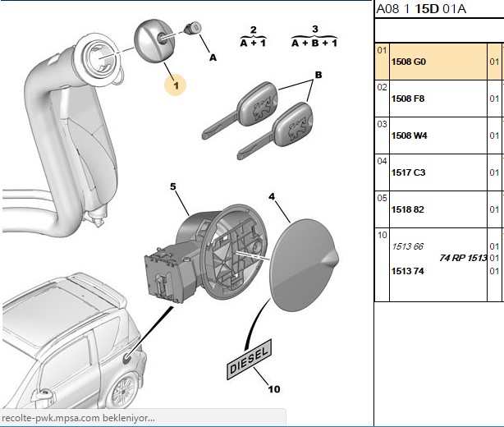
Task: Click the lower Peugeot key illustration
Action: tap(275, 131)
